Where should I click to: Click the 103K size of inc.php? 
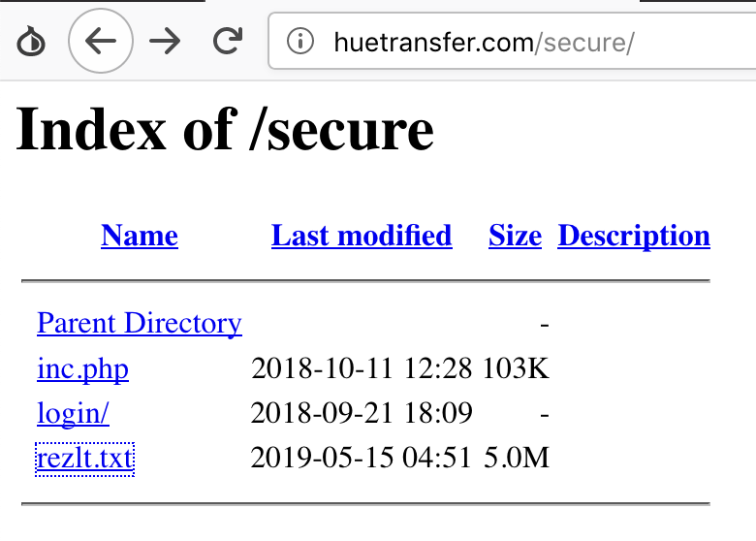coord(522,368)
